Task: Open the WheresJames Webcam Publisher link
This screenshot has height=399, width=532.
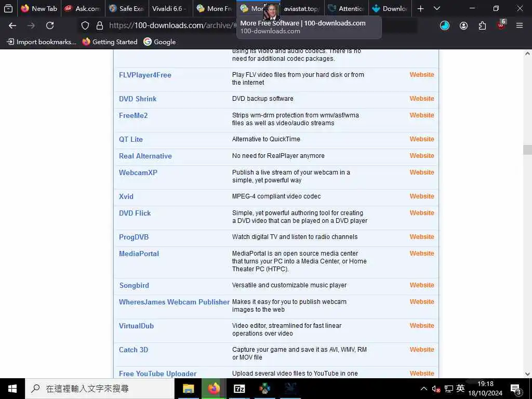Action: (x=174, y=302)
